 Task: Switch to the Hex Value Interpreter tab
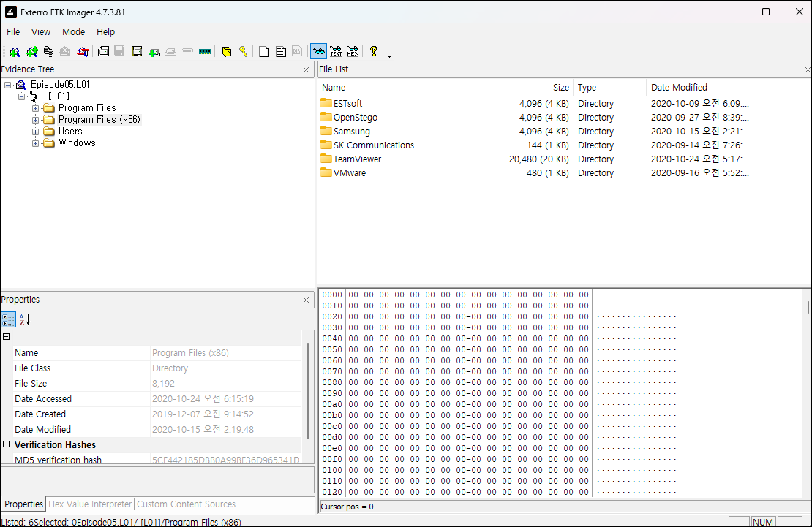point(90,504)
